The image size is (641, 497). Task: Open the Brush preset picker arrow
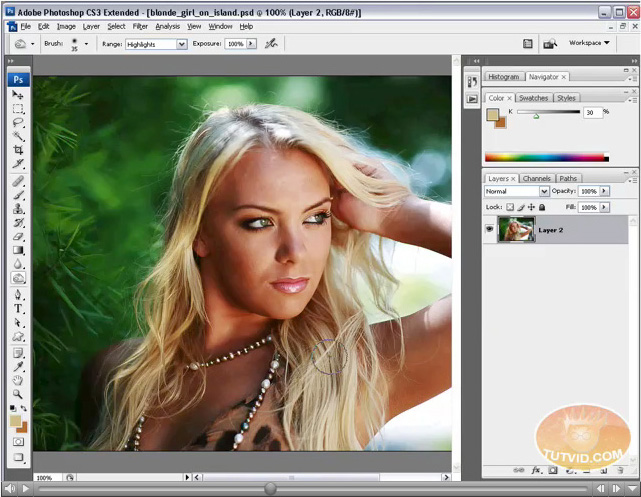[x=86, y=43]
